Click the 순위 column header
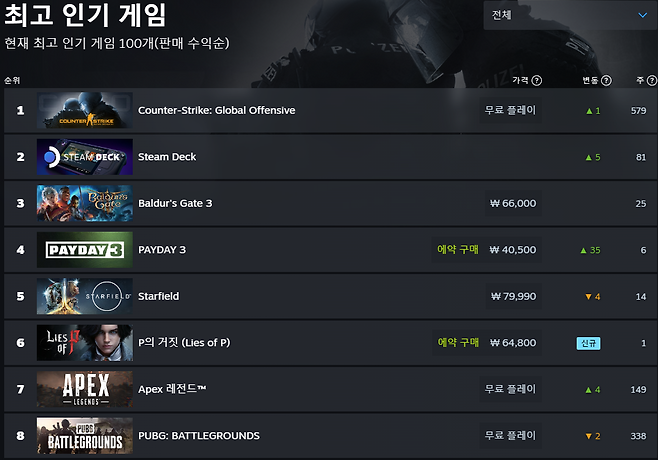 tap(12, 80)
